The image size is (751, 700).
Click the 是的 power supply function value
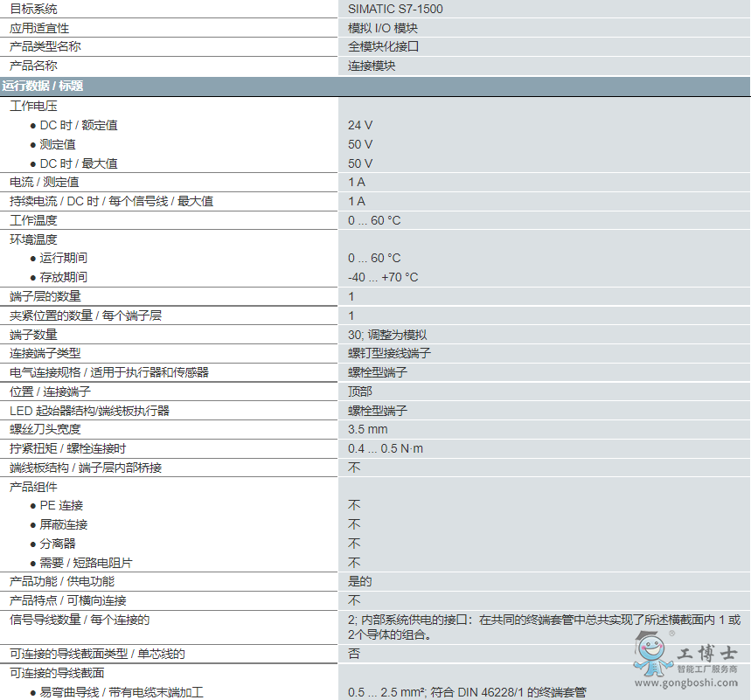[x=359, y=581]
